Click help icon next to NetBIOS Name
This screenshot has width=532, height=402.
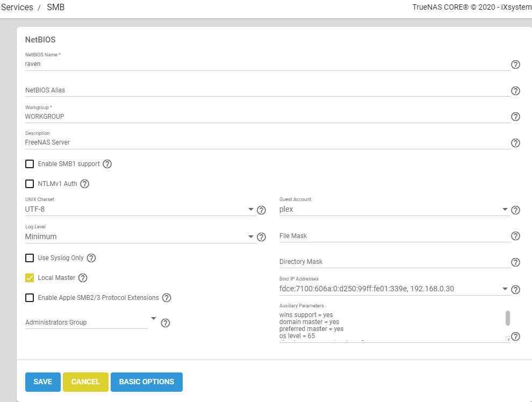515,64
